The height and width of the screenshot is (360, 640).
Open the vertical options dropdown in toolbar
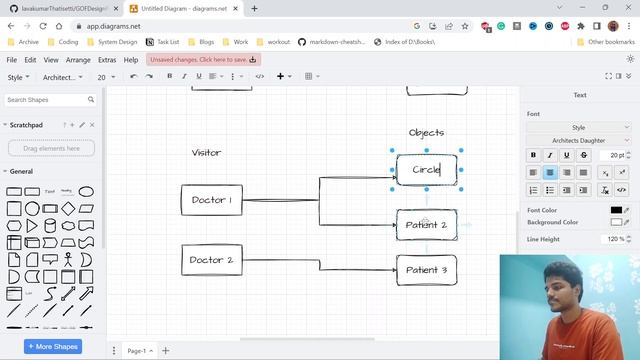pyautogui.click(x=237, y=76)
